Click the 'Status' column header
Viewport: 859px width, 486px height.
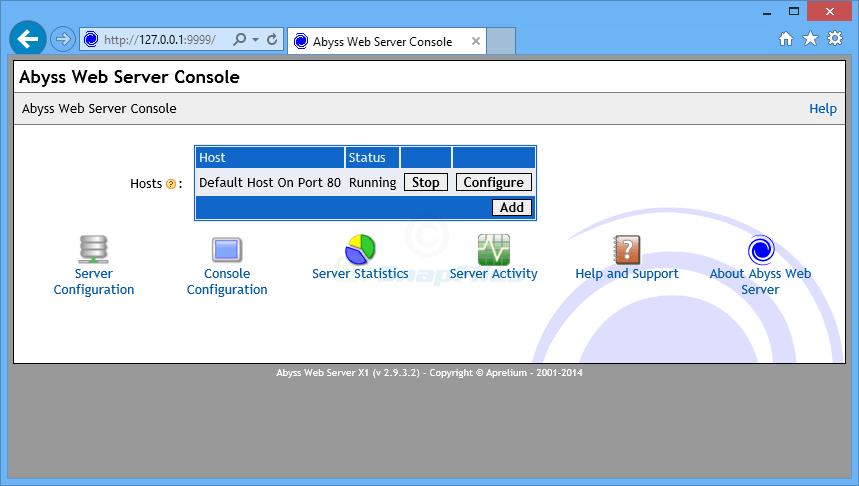click(x=372, y=157)
